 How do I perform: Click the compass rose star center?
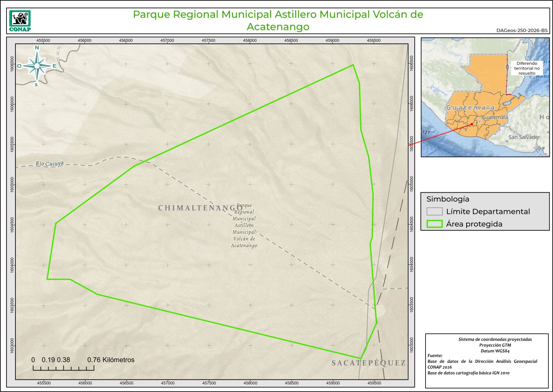(37, 66)
